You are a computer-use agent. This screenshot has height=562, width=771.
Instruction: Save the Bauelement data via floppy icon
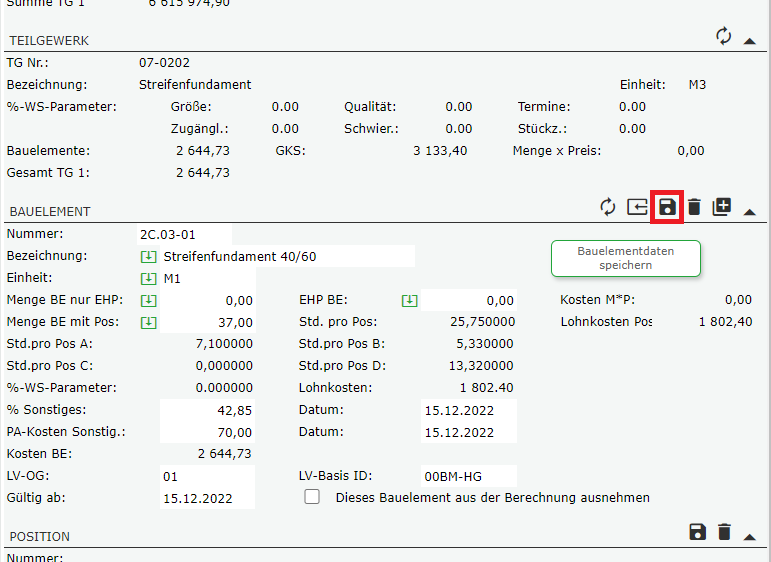pos(667,207)
